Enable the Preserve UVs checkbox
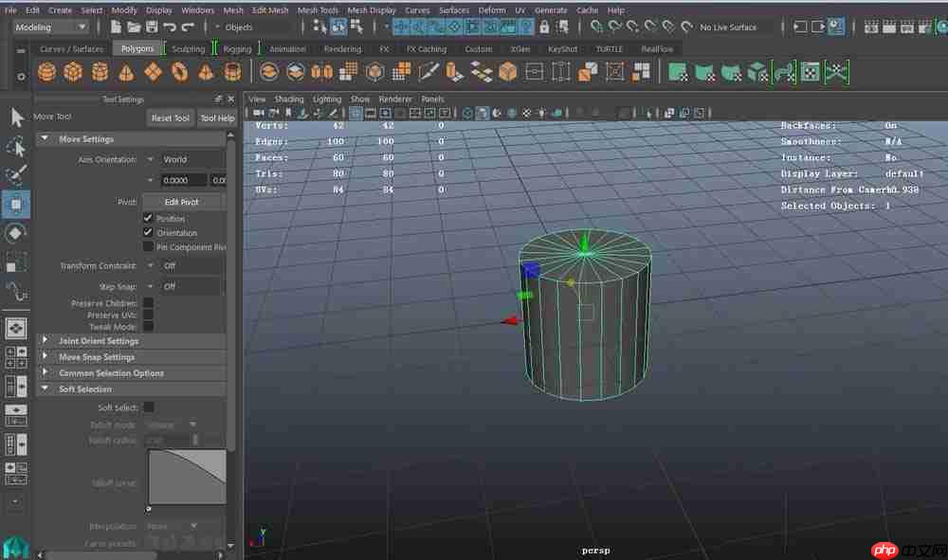The width and height of the screenshot is (948, 560). (148, 315)
